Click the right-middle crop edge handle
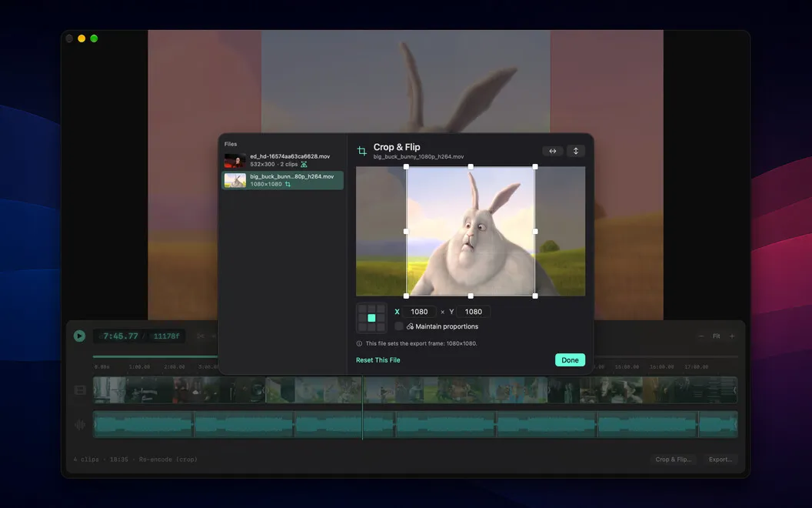Image resolution: width=812 pixels, height=508 pixels. click(x=535, y=231)
